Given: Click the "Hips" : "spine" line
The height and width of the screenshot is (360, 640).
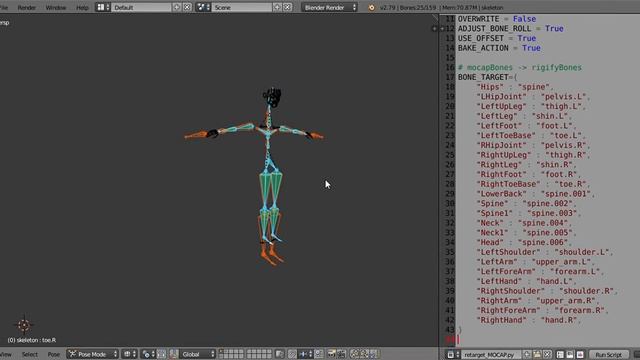Looking at the screenshot, I should pos(514,87).
